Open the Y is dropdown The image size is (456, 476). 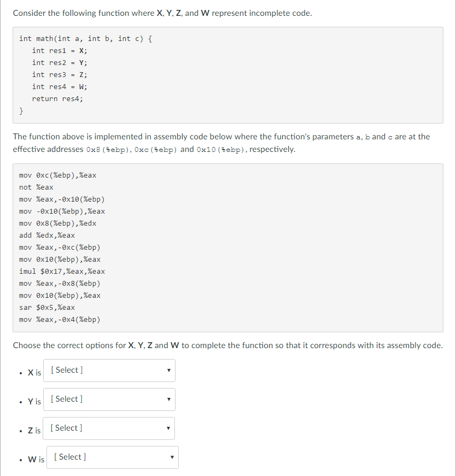(x=109, y=399)
